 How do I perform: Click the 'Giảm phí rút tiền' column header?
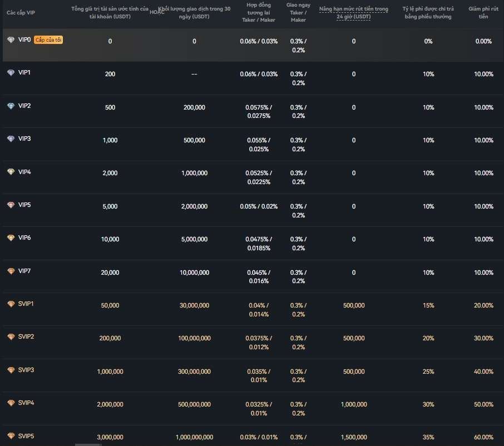[x=483, y=13]
